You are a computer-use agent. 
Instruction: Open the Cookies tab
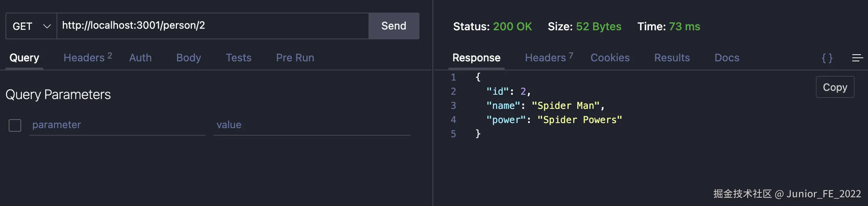pos(610,58)
